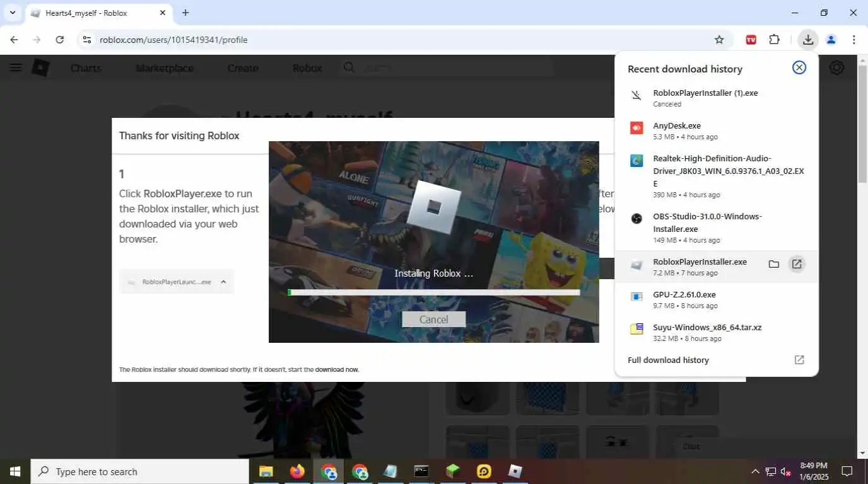Launch Firefox from the taskbar

297,471
